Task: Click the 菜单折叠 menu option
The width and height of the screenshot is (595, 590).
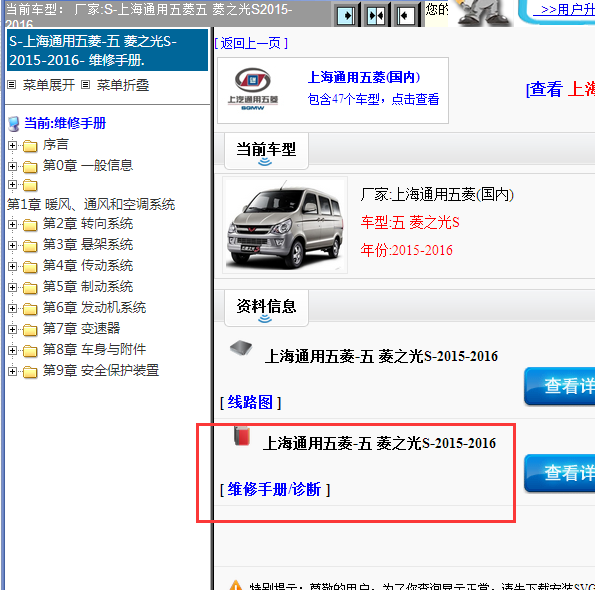Action: pos(123,85)
